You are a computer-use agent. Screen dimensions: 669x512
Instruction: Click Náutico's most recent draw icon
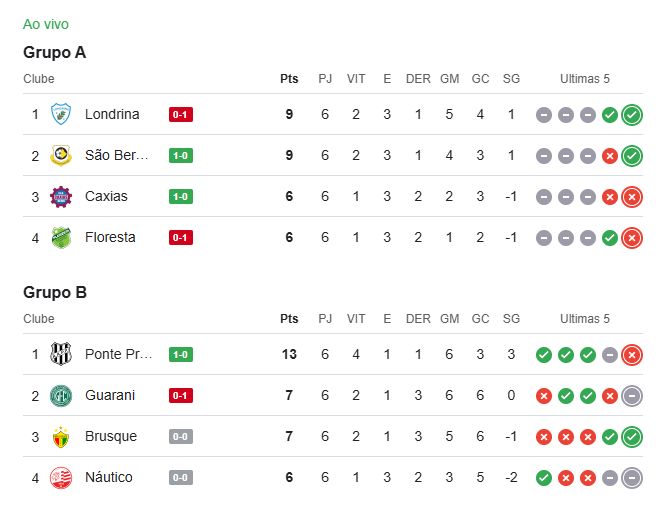(631, 477)
